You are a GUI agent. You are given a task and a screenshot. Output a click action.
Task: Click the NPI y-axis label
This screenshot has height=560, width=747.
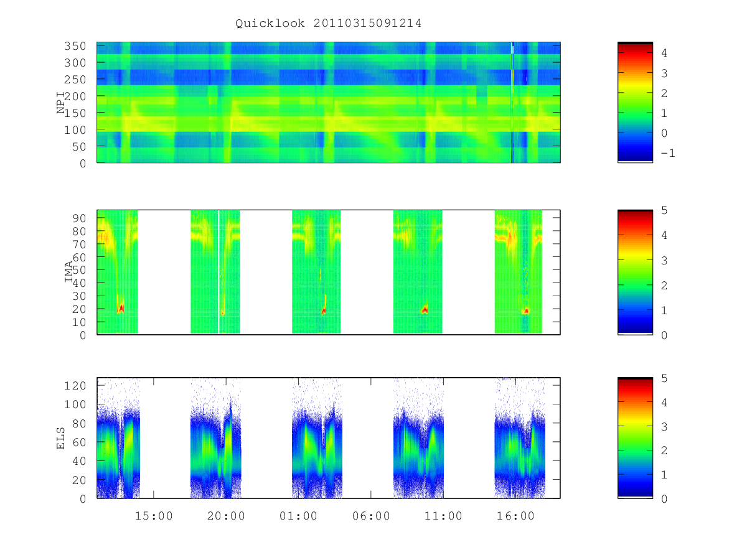click(x=61, y=103)
